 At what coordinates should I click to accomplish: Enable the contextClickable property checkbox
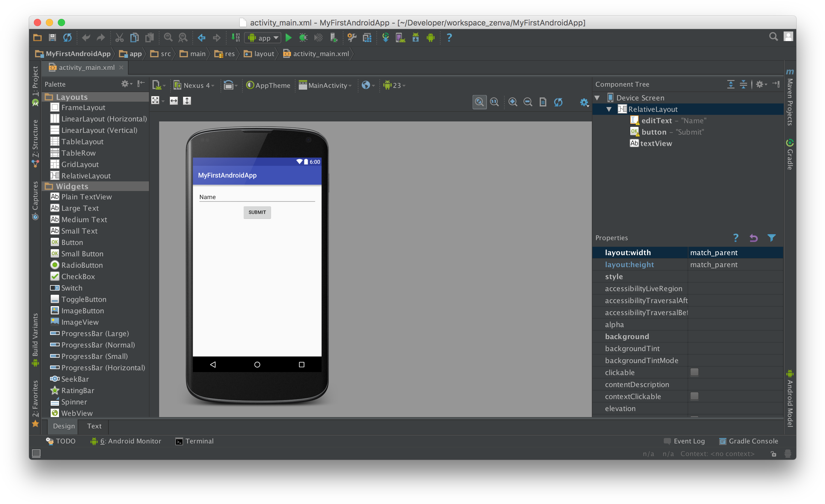[695, 396]
